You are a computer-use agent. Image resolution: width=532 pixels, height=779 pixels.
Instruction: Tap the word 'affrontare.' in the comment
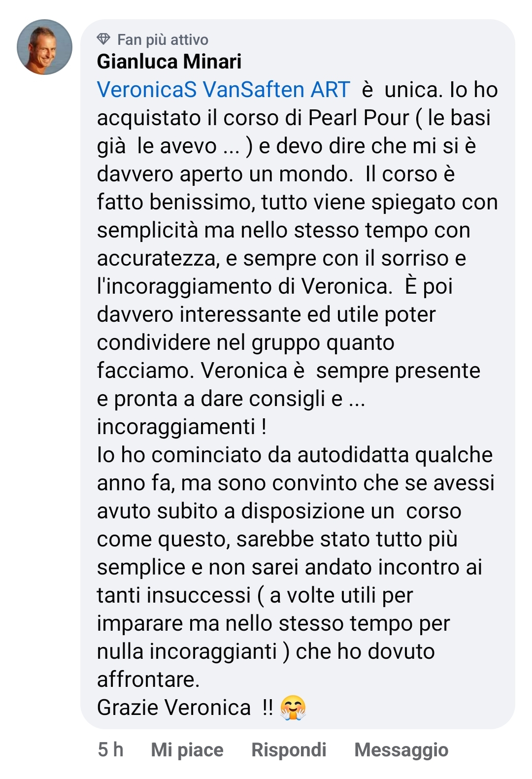pos(148,680)
